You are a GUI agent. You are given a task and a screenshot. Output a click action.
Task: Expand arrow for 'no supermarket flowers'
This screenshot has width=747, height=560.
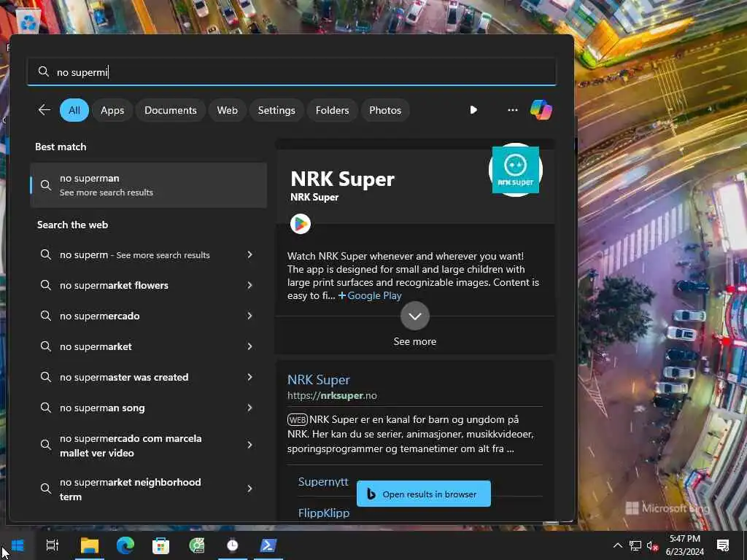tap(249, 285)
